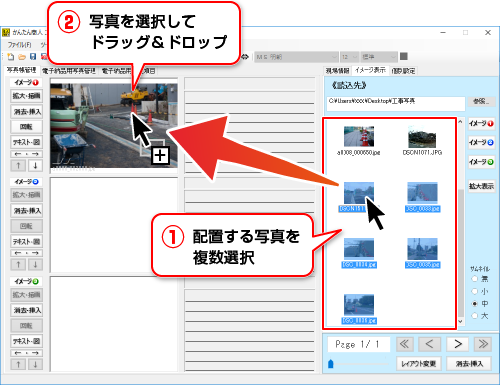The height and width of the screenshot is (385, 500).
Task: Open the font name dropdown in the toolbar
Action: [296, 57]
